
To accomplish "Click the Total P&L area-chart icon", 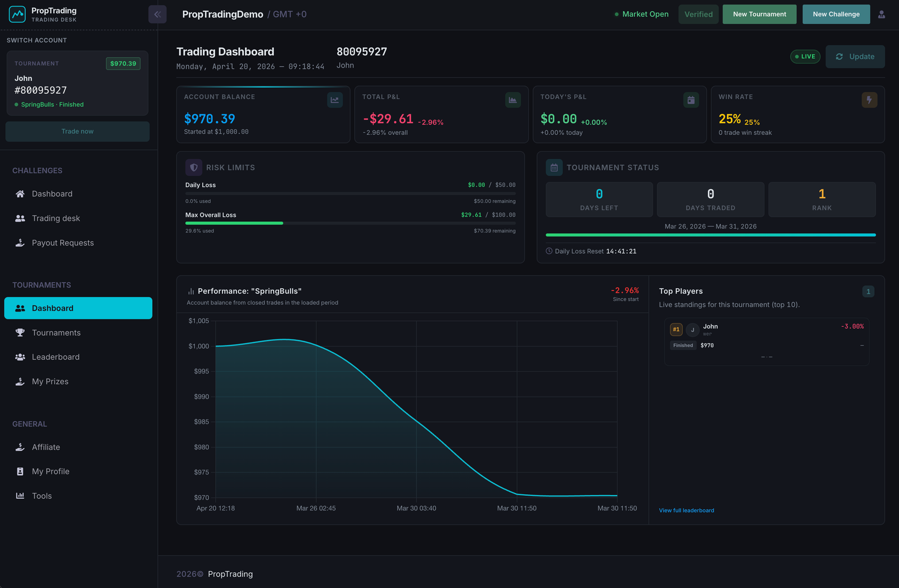I will click(512, 100).
